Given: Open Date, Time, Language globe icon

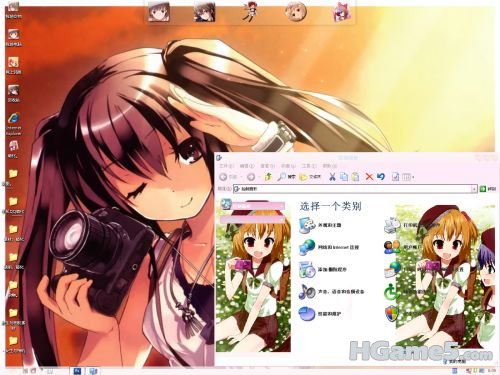Looking at the screenshot, I should tap(392, 269).
